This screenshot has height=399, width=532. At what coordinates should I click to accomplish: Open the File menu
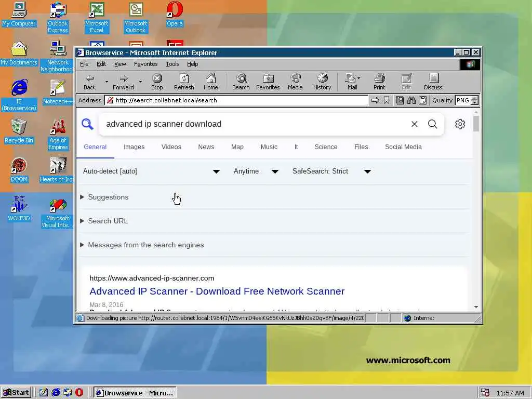84,64
